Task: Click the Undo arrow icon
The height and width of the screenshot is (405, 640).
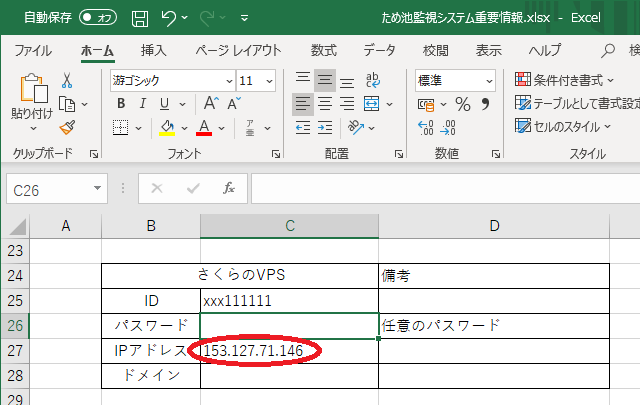Action: click(169, 18)
